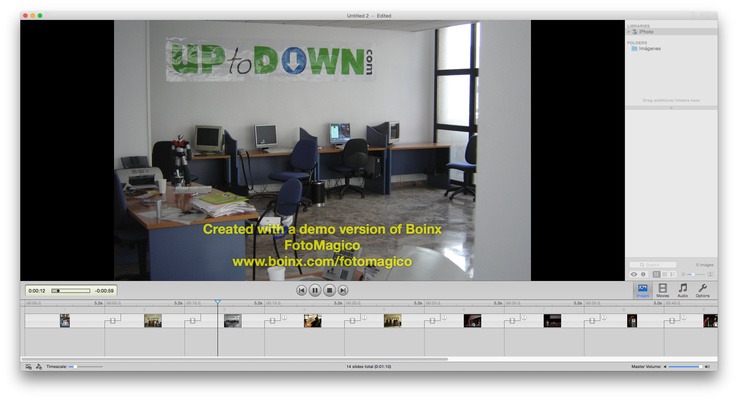Screen dimensions: 738x400
Task: Select slide 5 thumbnail in timeline
Action: click(x=393, y=320)
